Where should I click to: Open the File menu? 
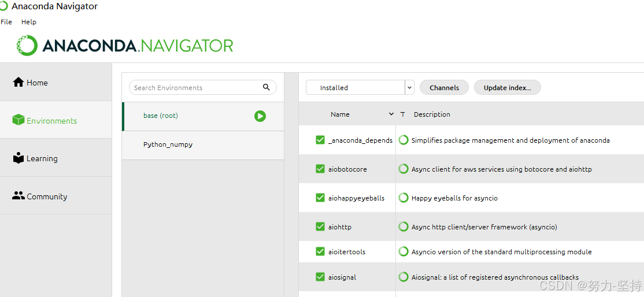(x=6, y=22)
